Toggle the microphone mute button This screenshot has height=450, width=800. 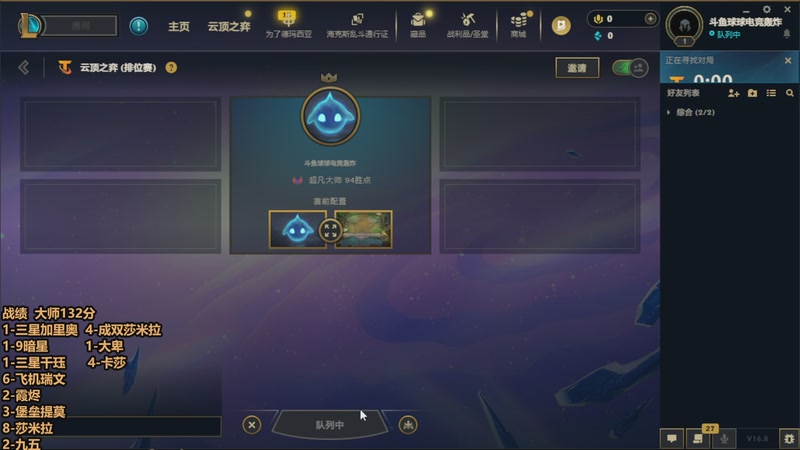[x=723, y=438]
